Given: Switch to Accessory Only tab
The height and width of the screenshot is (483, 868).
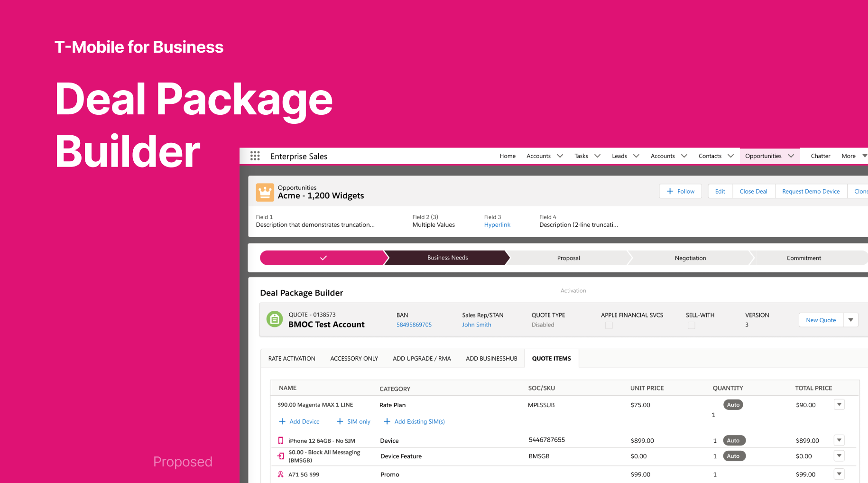Looking at the screenshot, I should click(x=354, y=359).
